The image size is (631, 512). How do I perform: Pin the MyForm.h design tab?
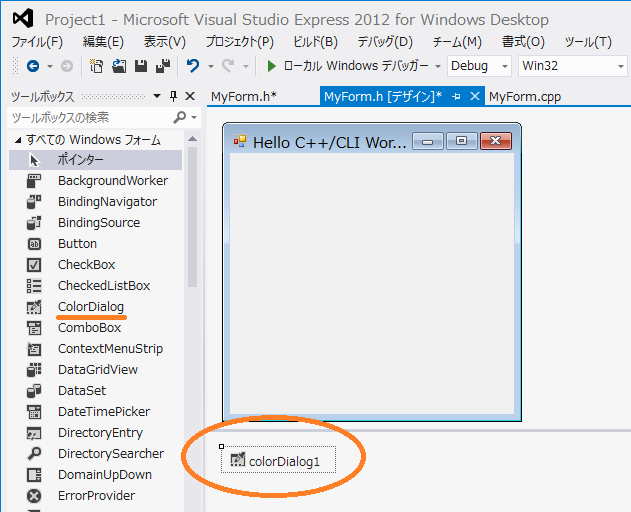click(x=456, y=97)
